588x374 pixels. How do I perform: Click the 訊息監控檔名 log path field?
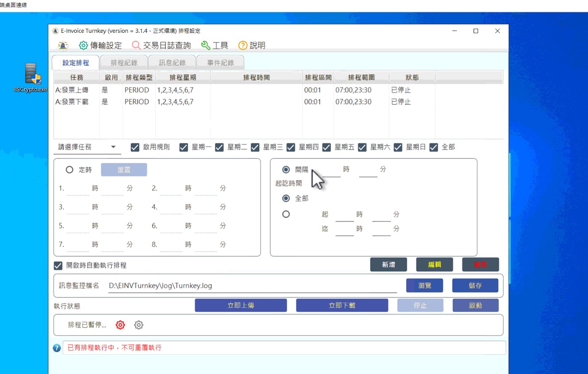pos(246,286)
